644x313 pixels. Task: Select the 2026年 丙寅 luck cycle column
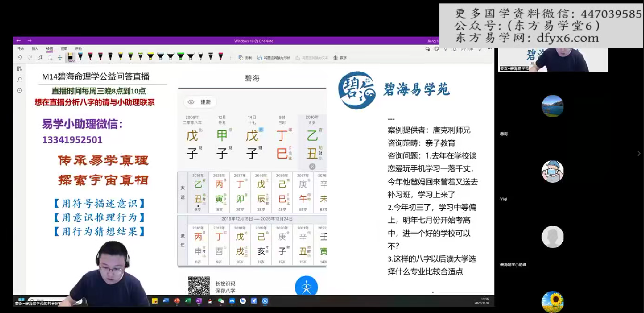click(219, 192)
